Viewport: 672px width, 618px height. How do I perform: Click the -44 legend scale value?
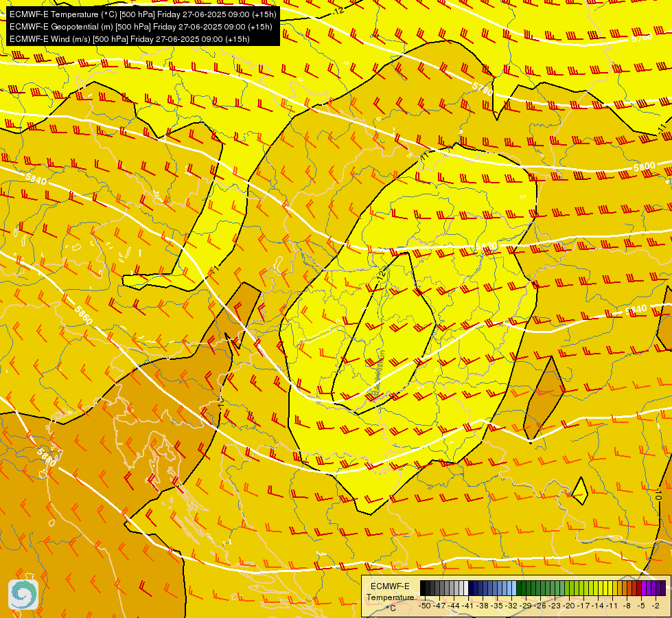click(x=454, y=606)
